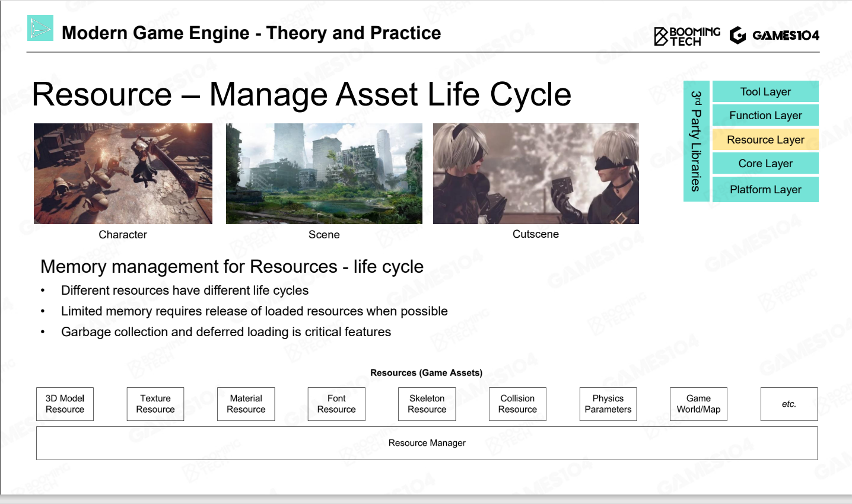Click bullet 'Limited memory requires release of loaded resources'
Image resolution: width=852 pixels, height=504 pixels.
click(x=254, y=311)
